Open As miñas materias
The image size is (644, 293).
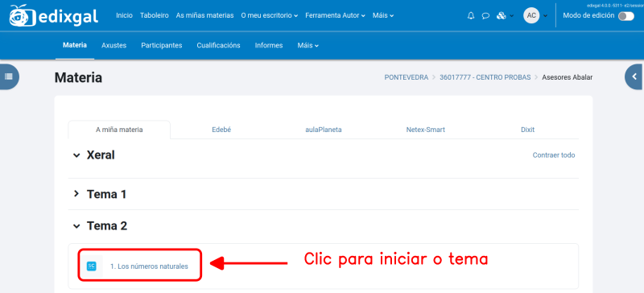(205, 15)
